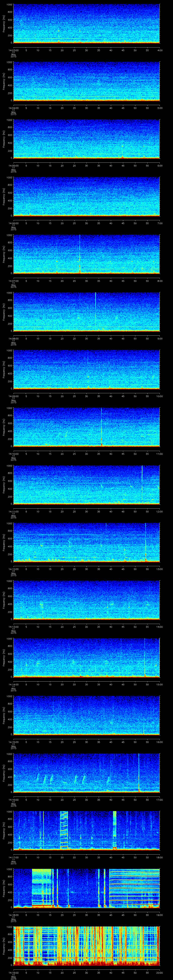Click the '14:19:00' time label
Screen dimensions: 173x980
(x=13, y=972)
